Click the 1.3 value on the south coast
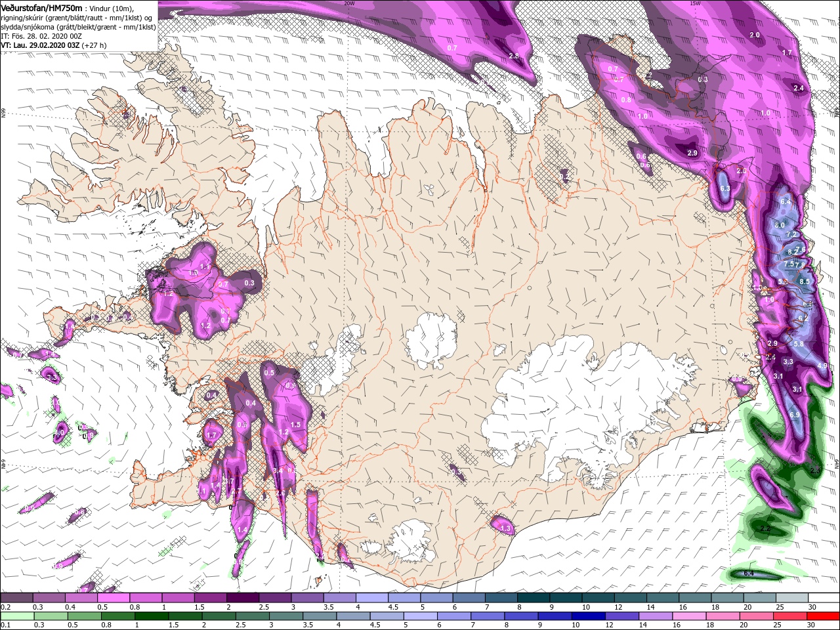Viewport: 840px width, 630px height. point(505,528)
